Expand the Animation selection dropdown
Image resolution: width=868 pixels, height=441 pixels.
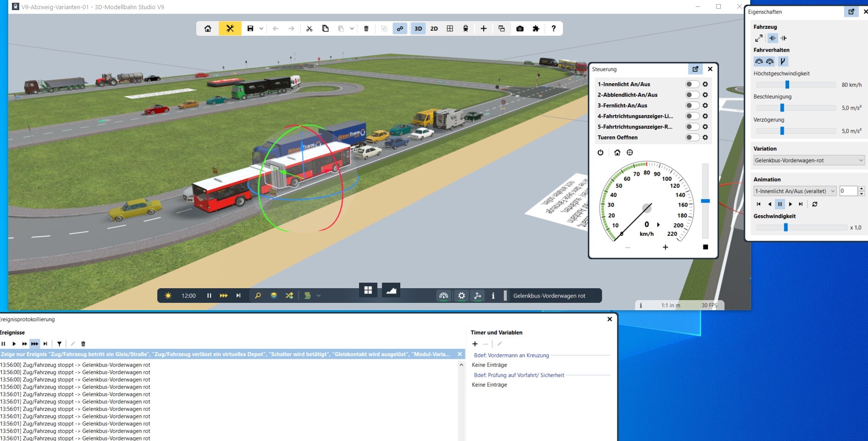(795, 191)
